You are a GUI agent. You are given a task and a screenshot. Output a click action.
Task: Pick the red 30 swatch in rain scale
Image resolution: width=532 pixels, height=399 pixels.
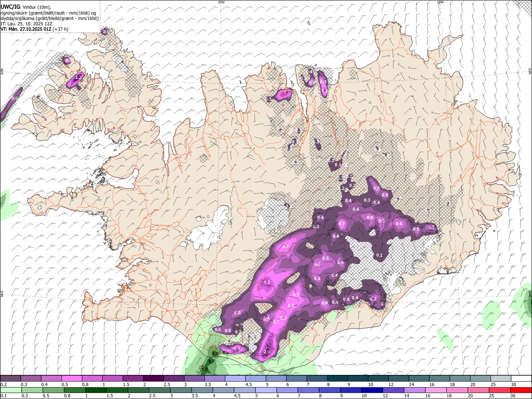(x=521, y=390)
